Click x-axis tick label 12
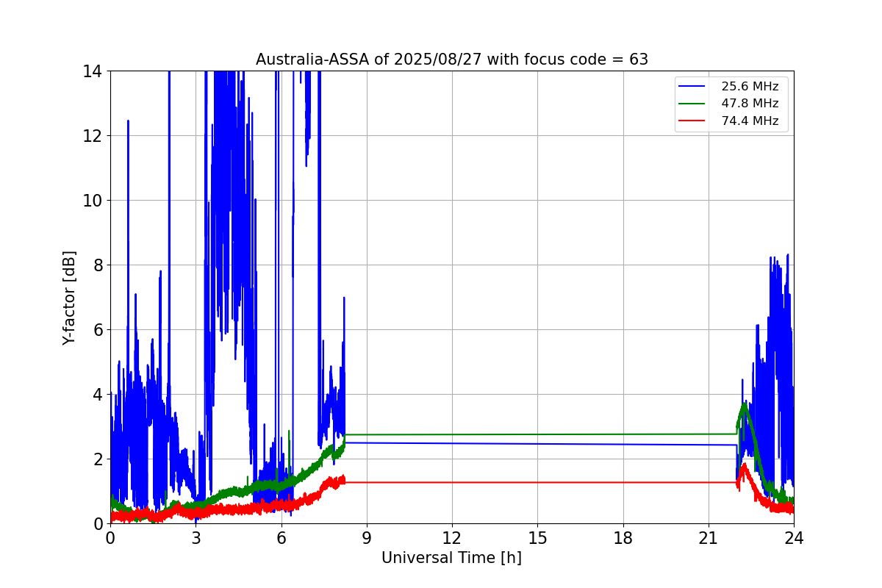The width and height of the screenshot is (882, 588). (452, 538)
